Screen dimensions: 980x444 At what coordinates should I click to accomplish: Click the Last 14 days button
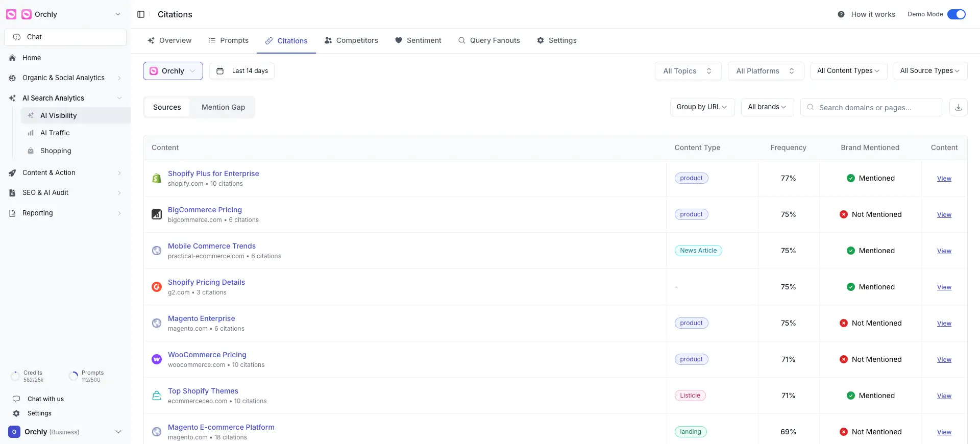pos(242,71)
